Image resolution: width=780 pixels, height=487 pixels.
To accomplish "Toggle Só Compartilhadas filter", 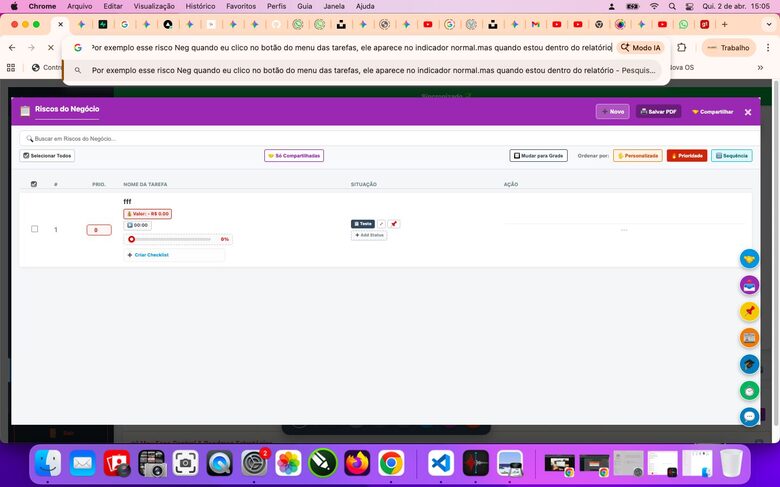I will (294, 156).
